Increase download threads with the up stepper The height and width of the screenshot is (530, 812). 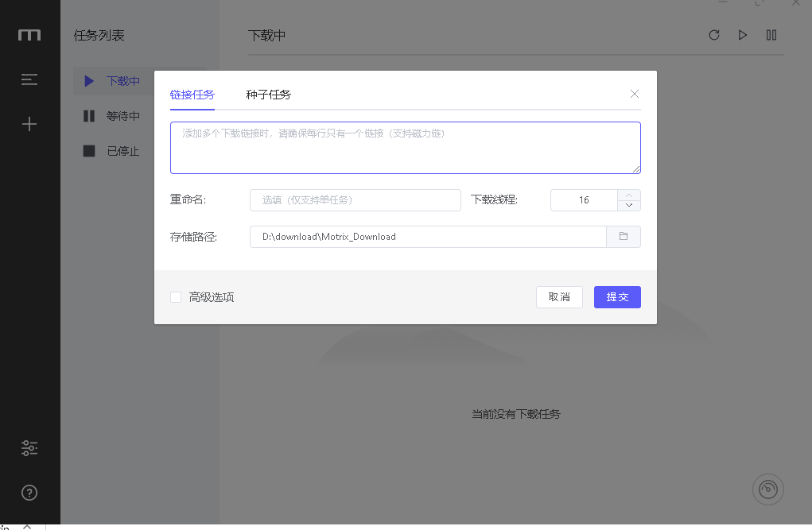628,195
